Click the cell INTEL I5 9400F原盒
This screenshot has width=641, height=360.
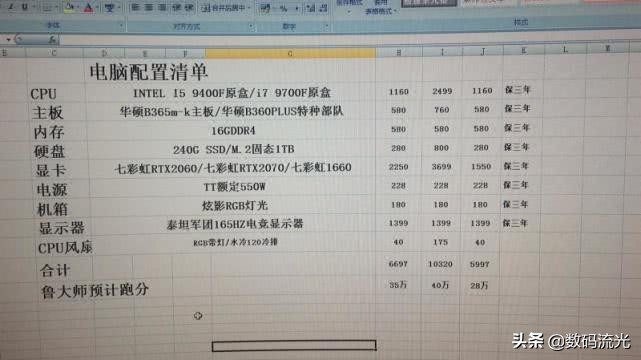(232, 93)
